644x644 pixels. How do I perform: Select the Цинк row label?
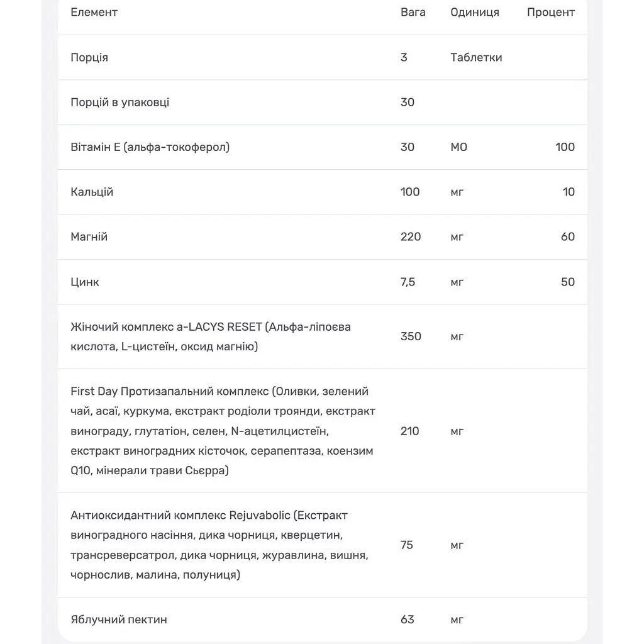coord(85,282)
